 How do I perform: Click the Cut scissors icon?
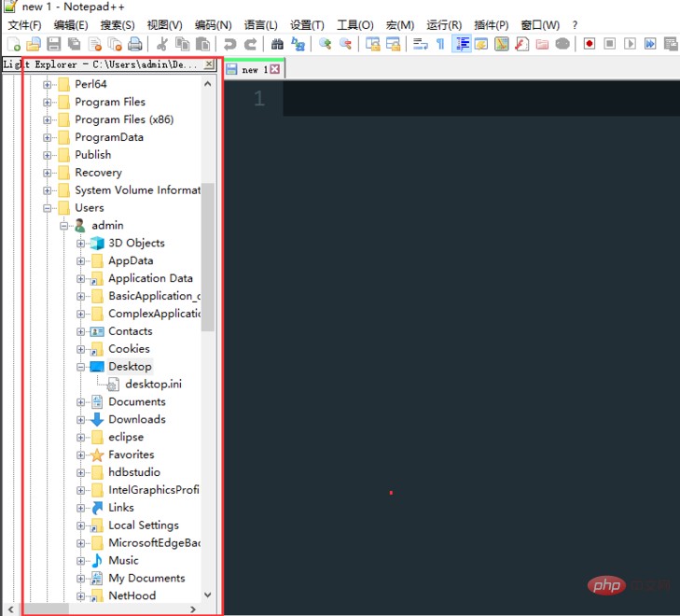(x=161, y=44)
